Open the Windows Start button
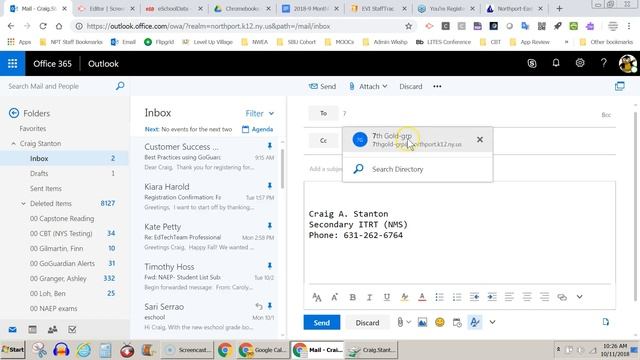Viewport: 640px width, 360px height. tap(13, 350)
